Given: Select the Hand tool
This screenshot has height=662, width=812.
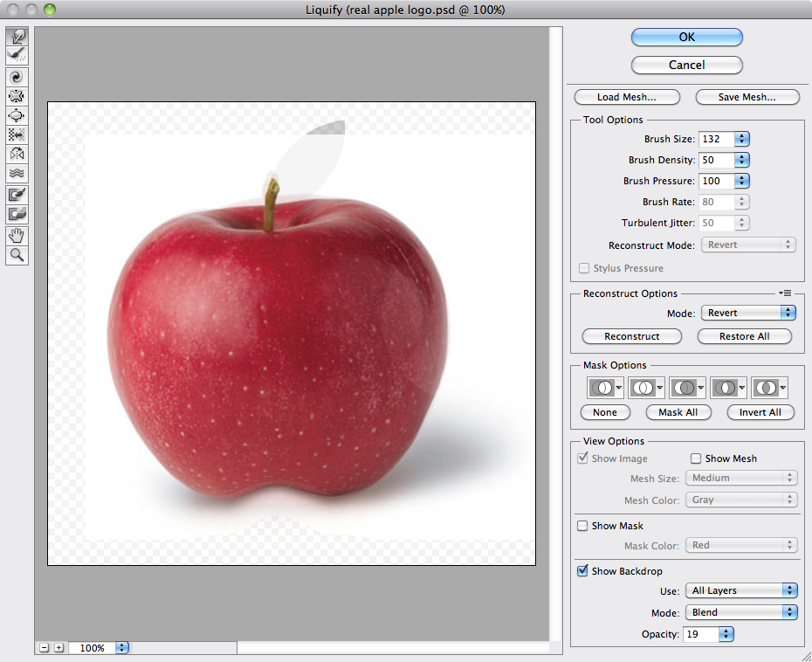Looking at the screenshot, I should click(17, 236).
